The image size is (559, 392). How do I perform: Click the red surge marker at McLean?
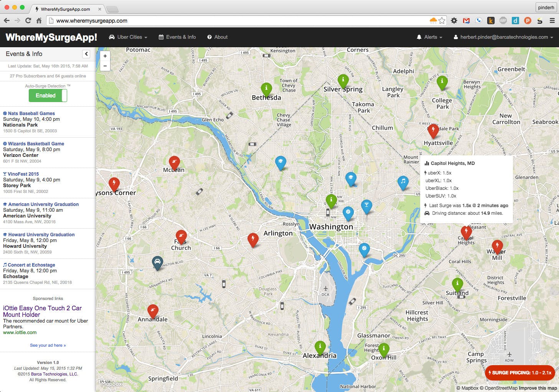pos(174,163)
